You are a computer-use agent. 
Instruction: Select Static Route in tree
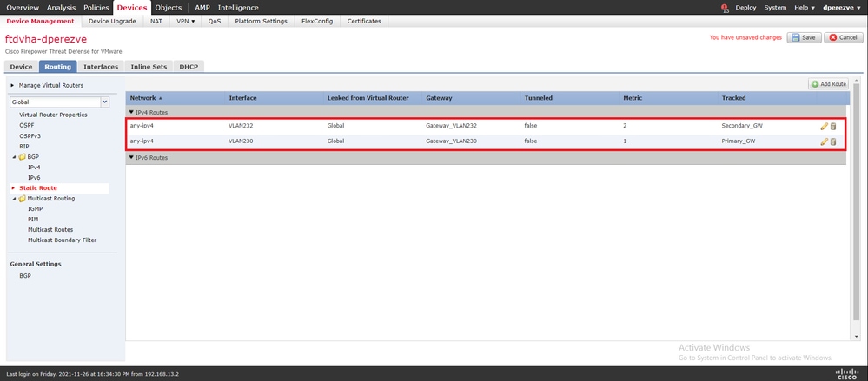coord(37,188)
